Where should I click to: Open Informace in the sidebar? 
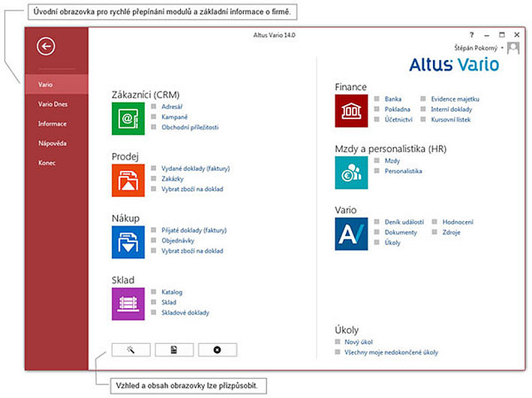tap(56, 124)
